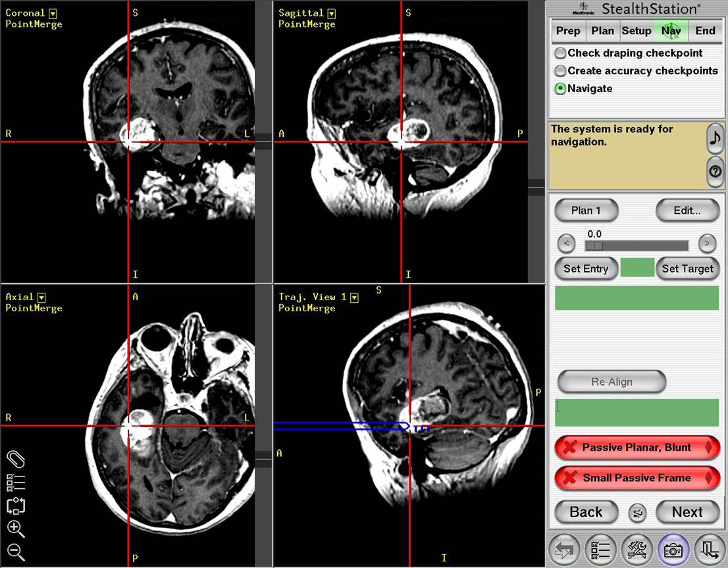Viewport: 728px width, 568px height.
Task: Switch to the Plan tab
Action: (602, 31)
